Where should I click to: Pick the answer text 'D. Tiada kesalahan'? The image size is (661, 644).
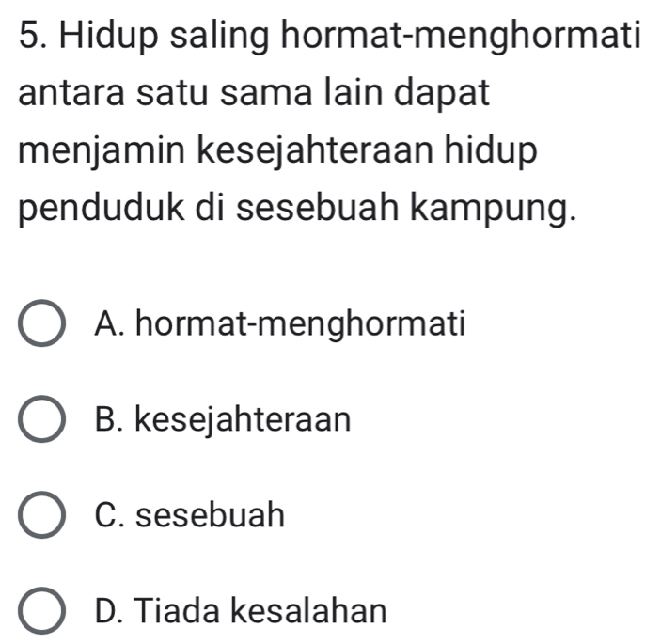[x=241, y=611]
